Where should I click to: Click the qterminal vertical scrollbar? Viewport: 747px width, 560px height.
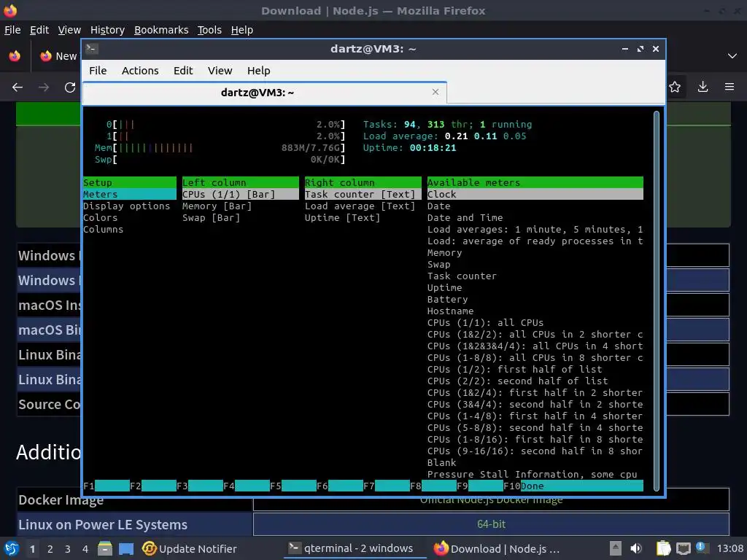[657, 300]
